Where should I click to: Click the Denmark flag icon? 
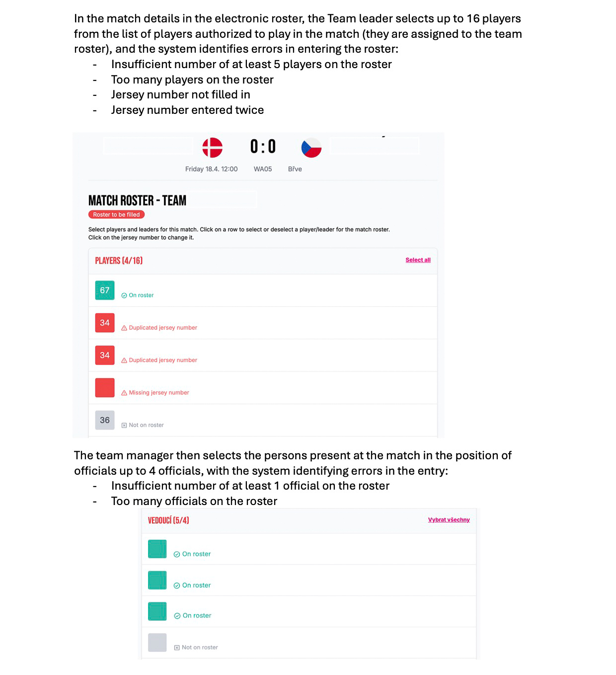pos(212,148)
